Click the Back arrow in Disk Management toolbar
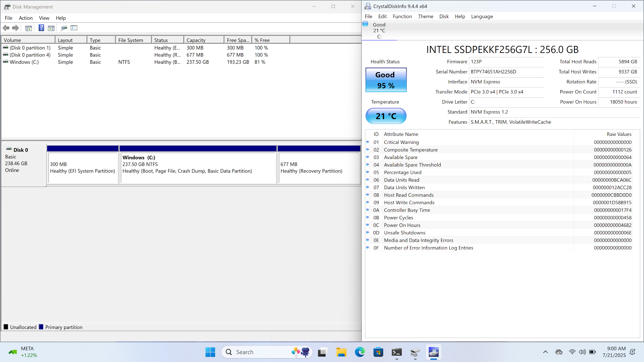The width and height of the screenshot is (644, 362). point(6,28)
